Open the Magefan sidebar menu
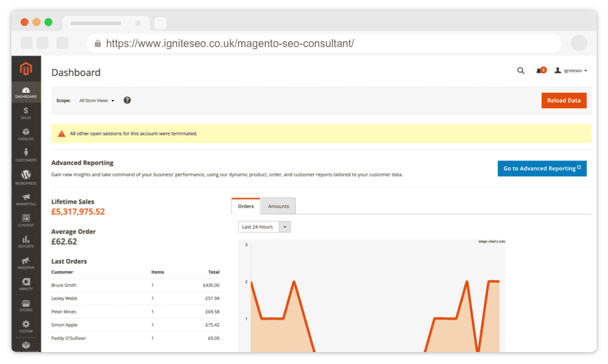The image size is (608, 364). click(26, 263)
